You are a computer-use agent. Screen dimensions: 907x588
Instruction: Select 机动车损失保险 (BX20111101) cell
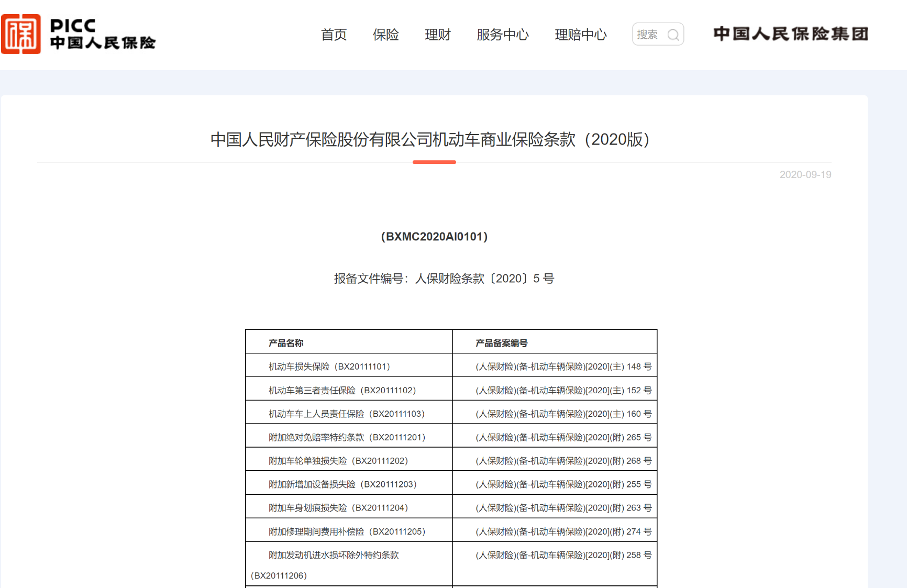(x=349, y=365)
